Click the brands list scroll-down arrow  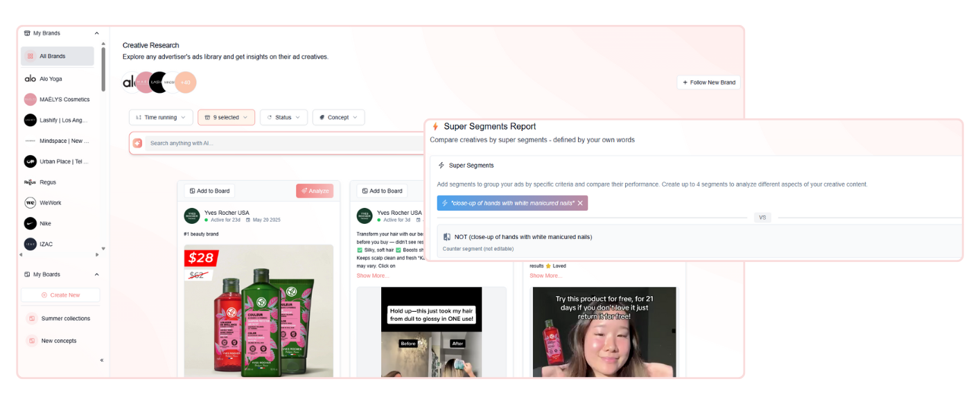coord(104,248)
